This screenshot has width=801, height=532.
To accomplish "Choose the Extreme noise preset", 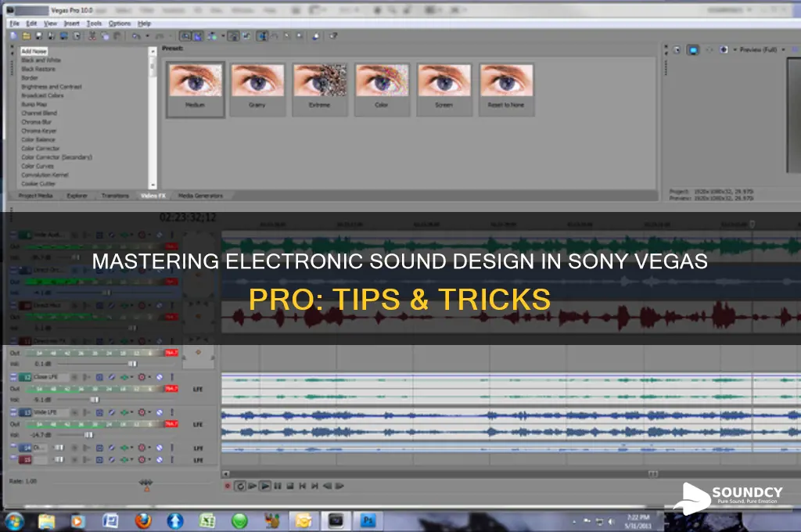I will click(320, 90).
